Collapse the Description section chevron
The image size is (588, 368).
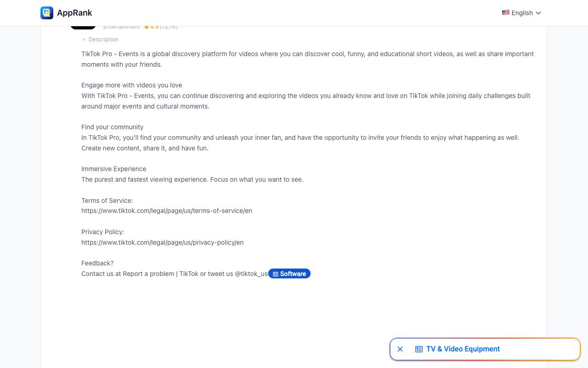click(84, 40)
